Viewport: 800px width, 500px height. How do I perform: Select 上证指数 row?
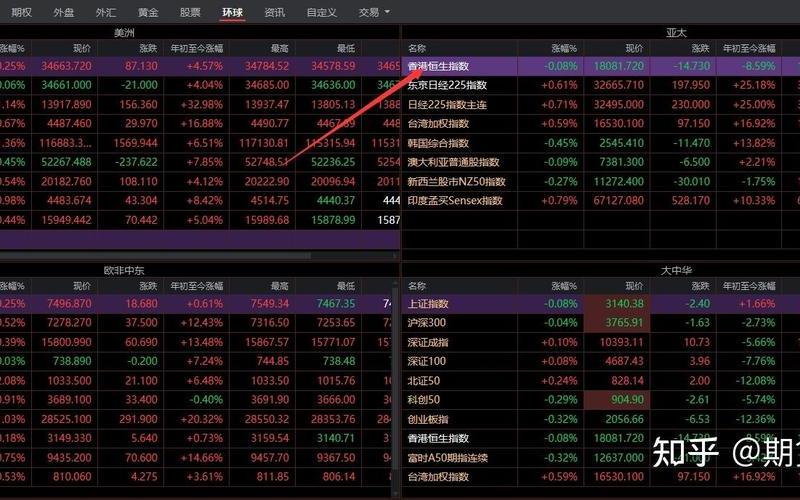coord(601,304)
